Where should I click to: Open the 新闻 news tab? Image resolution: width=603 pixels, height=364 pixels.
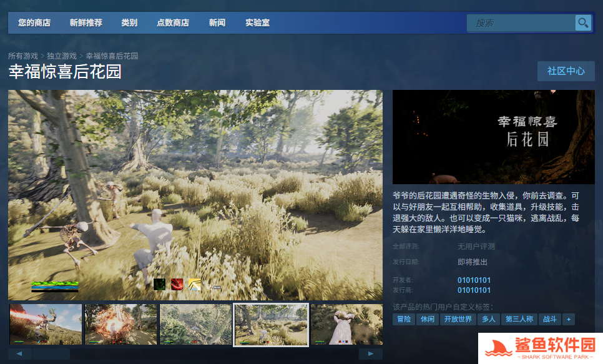pyautogui.click(x=217, y=23)
